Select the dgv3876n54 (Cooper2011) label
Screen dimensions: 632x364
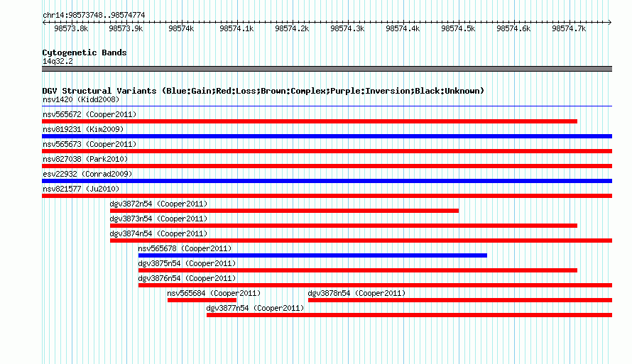pyautogui.click(x=187, y=278)
